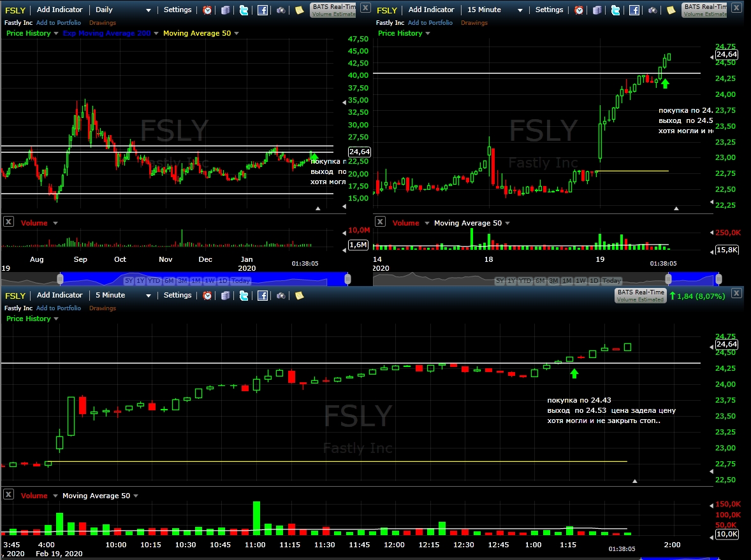Click Add to Portfolio in 15 Minute chart

[430, 22]
